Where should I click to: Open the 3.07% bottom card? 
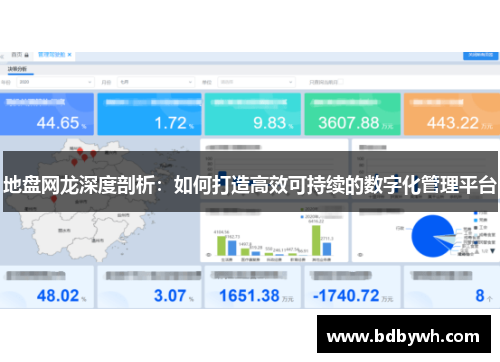[149, 287]
